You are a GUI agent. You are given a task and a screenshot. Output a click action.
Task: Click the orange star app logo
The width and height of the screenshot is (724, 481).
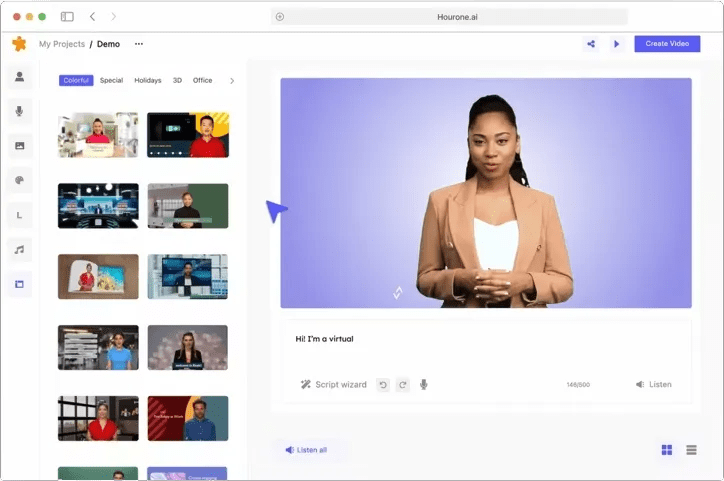tap(19, 44)
